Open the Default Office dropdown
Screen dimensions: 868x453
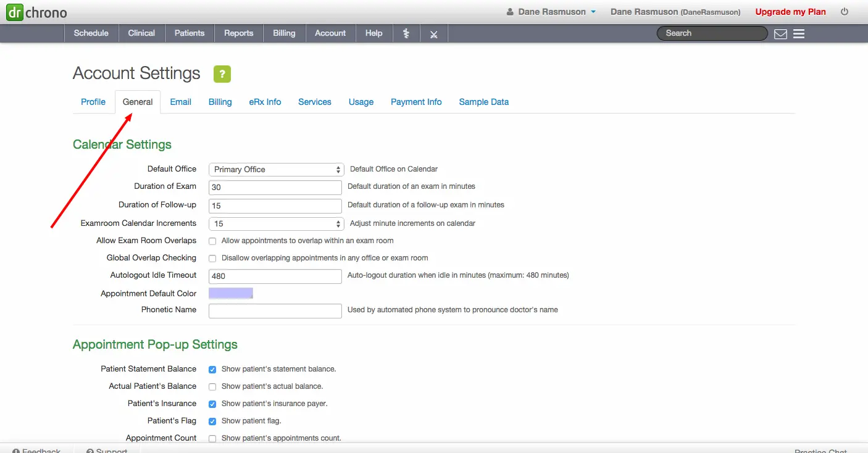click(275, 168)
